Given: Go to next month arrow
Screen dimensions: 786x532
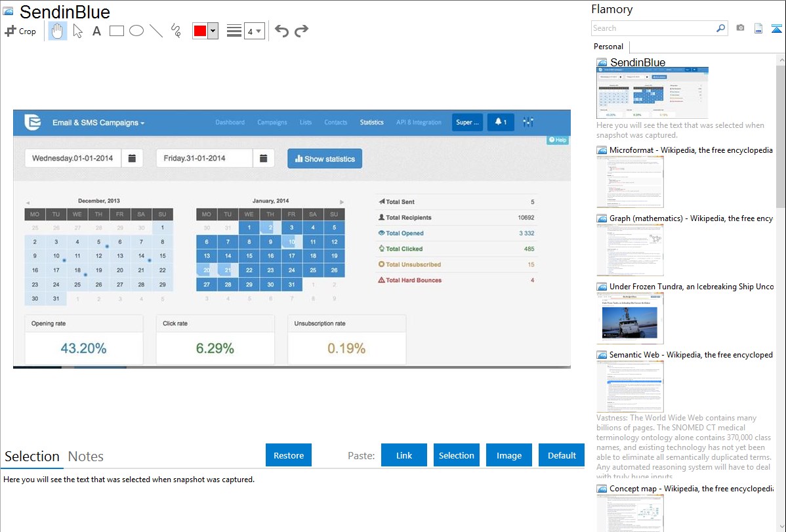Looking at the screenshot, I should [x=342, y=202].
